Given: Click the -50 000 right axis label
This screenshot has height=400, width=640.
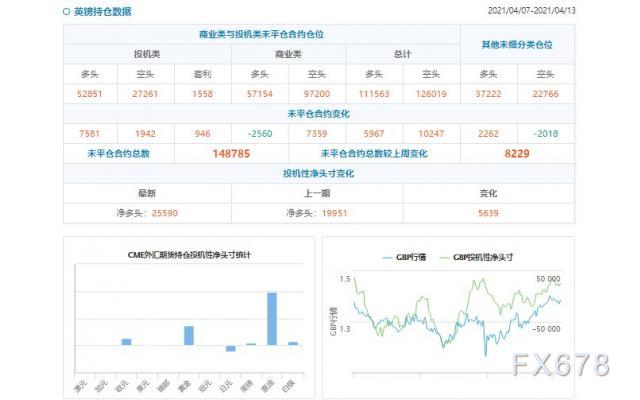Looking at the screenshot, I should pyautogui.click(x=546, y=329).
